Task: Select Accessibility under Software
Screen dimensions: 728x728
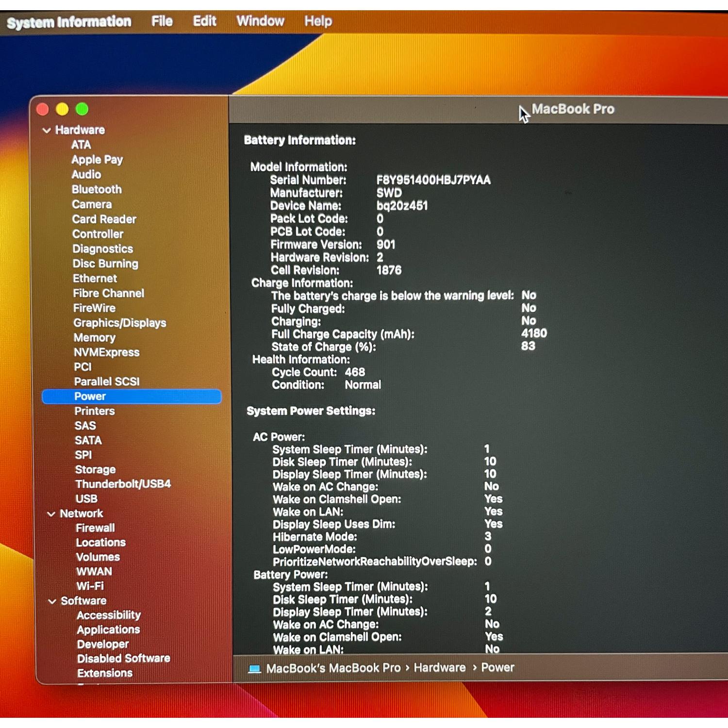Action: [109, 615]
